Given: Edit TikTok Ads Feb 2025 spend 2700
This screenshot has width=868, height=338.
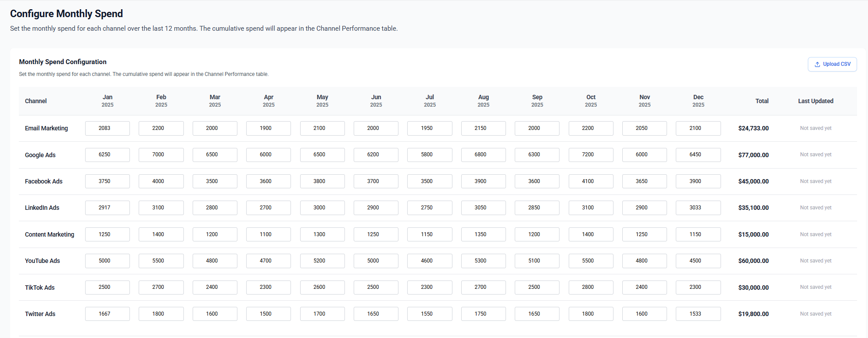Looking at the screenshot, I should tap(161, 287).
